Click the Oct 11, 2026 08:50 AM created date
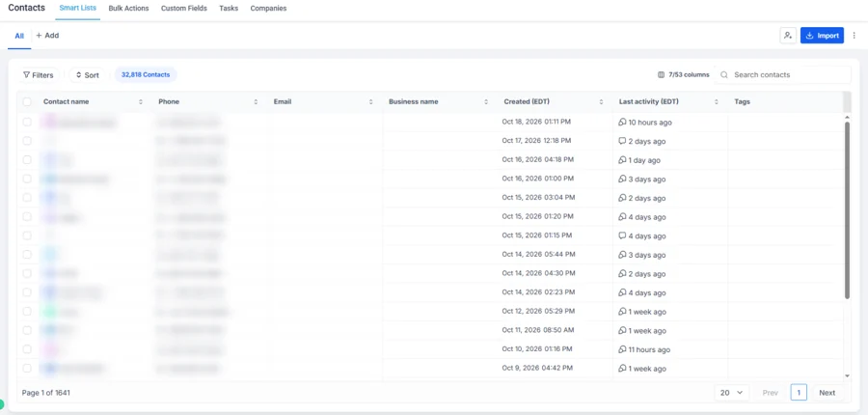The width and height of the screenshot is (868, 415). pos(538,330)
